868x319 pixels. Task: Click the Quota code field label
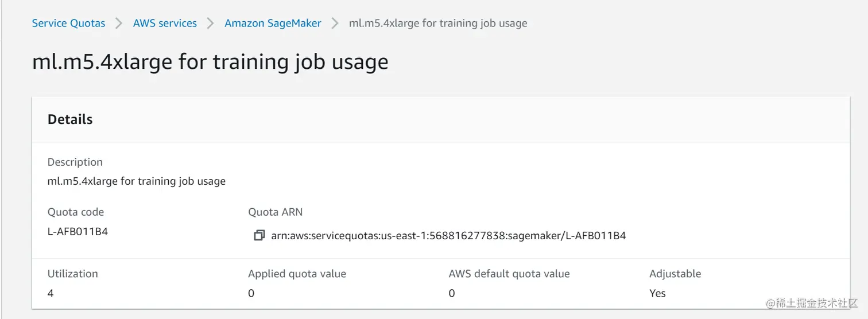(x=76, y=212)
